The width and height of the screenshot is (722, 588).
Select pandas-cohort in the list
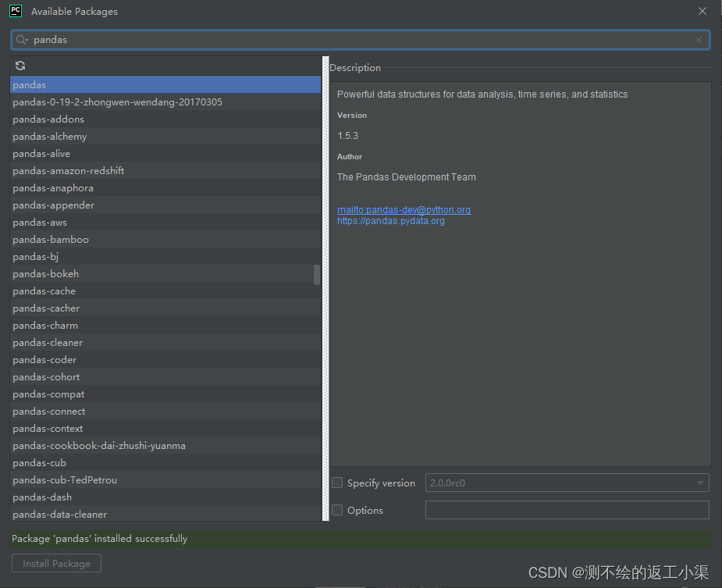165,377
